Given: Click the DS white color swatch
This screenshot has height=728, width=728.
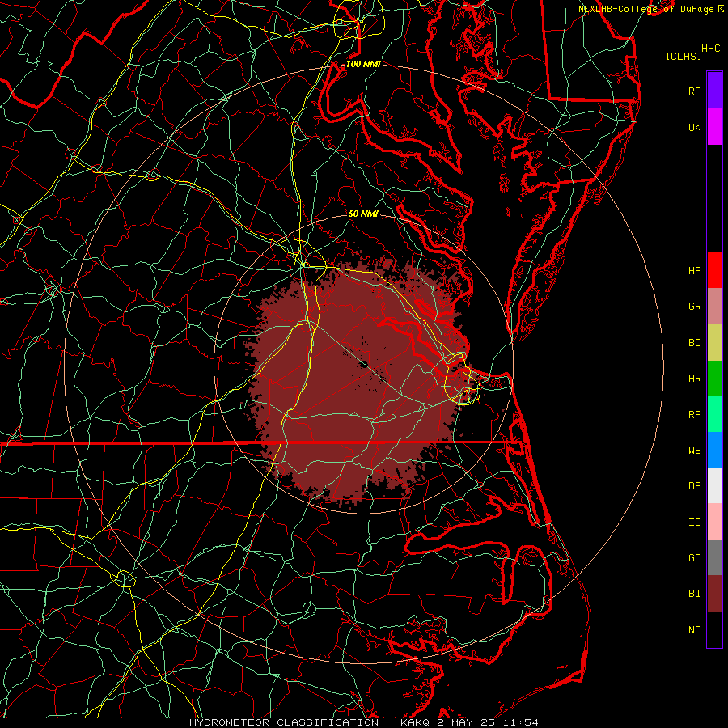Looking at the screenshot, I should [x=714, y=485].
